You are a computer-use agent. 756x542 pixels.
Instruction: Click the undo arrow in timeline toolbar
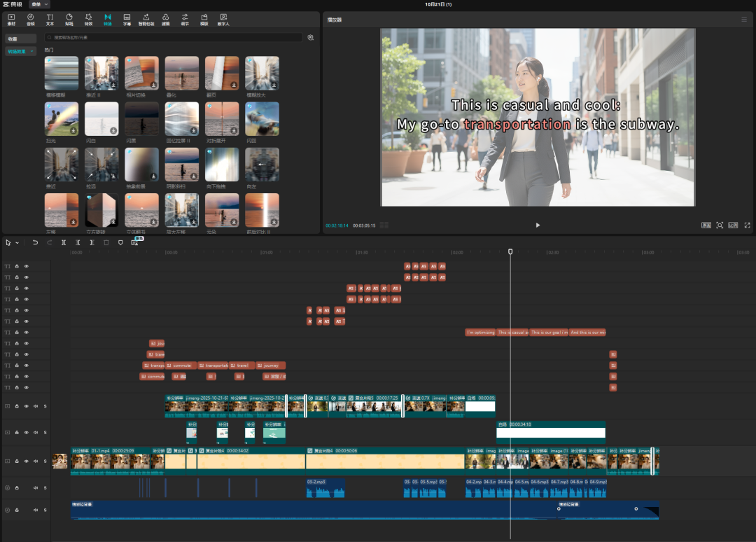point(36,242)
